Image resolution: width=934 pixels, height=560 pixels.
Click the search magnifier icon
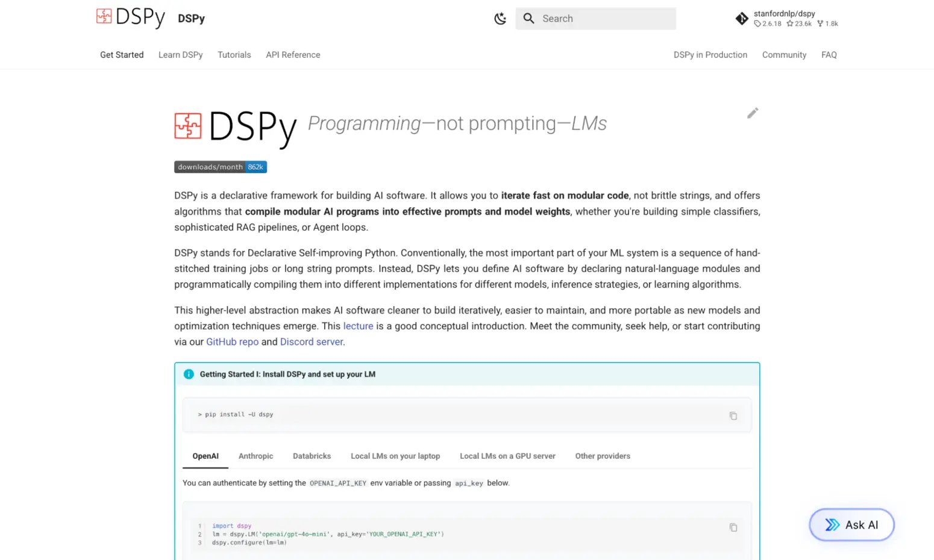click(x=529, y=19)
